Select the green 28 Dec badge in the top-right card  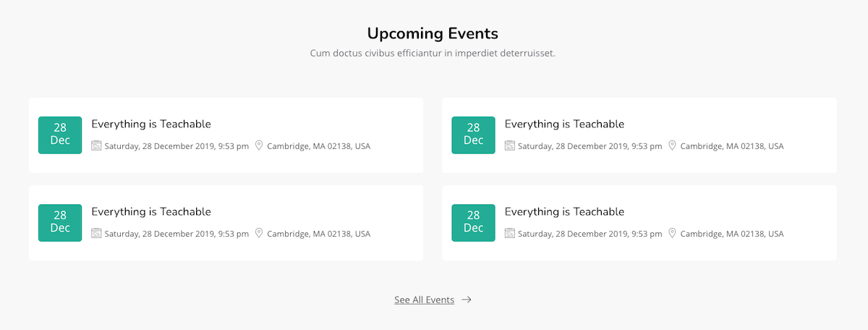tap(473, 135)
